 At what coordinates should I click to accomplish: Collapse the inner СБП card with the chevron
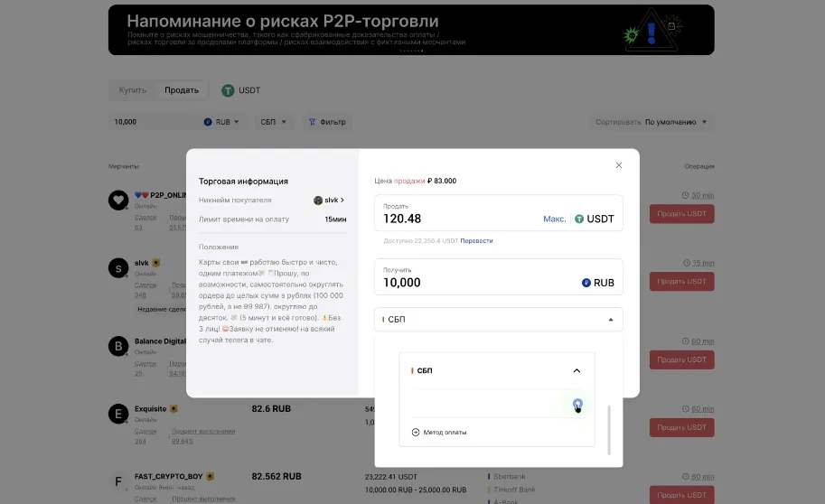[x=577, y=371]
